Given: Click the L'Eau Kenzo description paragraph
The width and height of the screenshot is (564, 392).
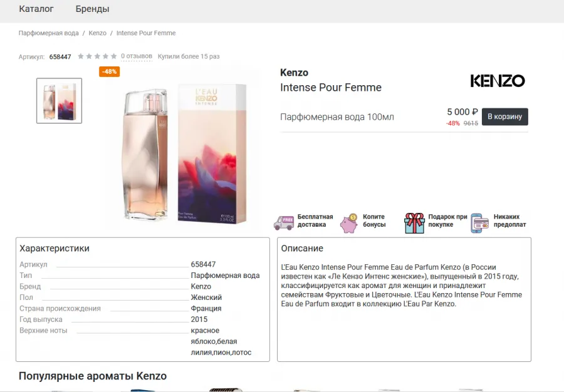Looking at the screenshot, I should pos(402,286).
